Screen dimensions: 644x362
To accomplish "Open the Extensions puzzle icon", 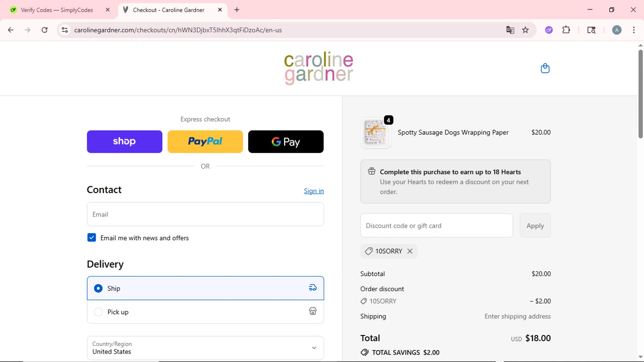I will click(566, 30).
